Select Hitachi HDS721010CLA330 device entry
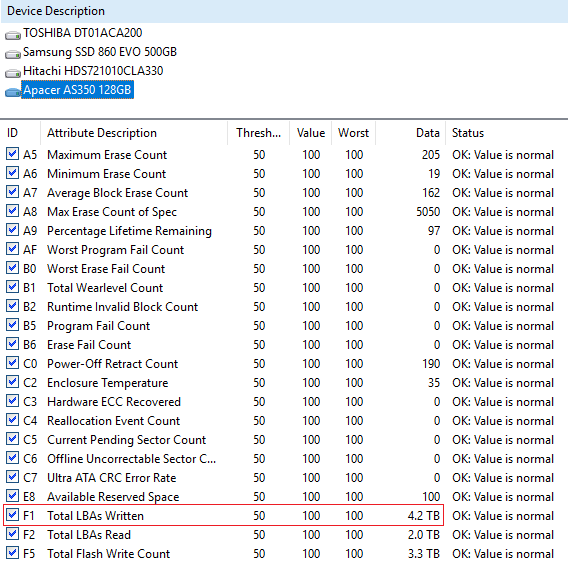Screen dimensions: 568x566 click(93, 71)
